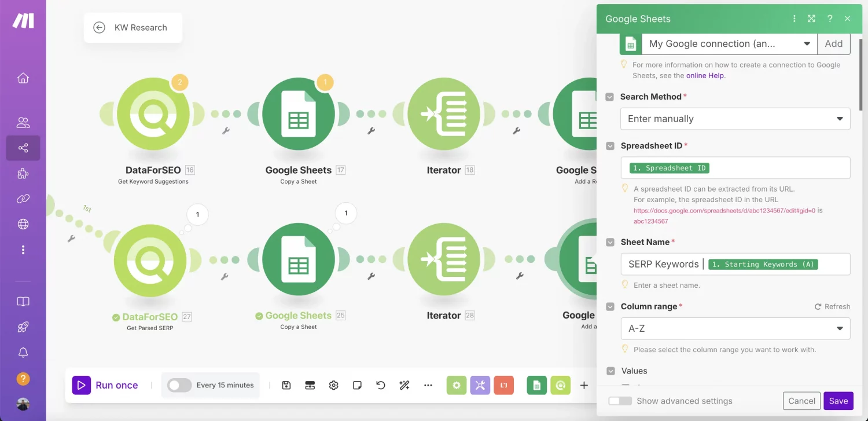Open the three-dots more menu in bottom toolbar
This screenshot has height=421, width=868.
(428, 385)
